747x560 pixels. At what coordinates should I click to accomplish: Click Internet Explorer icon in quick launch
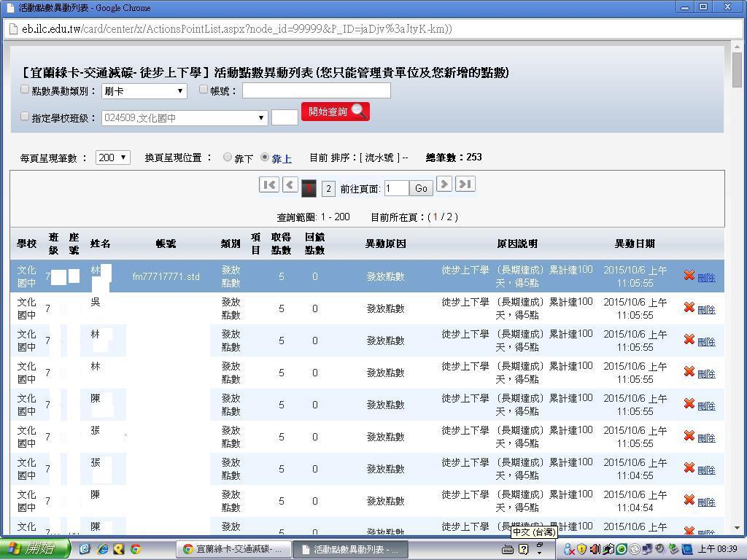(102, 549)
